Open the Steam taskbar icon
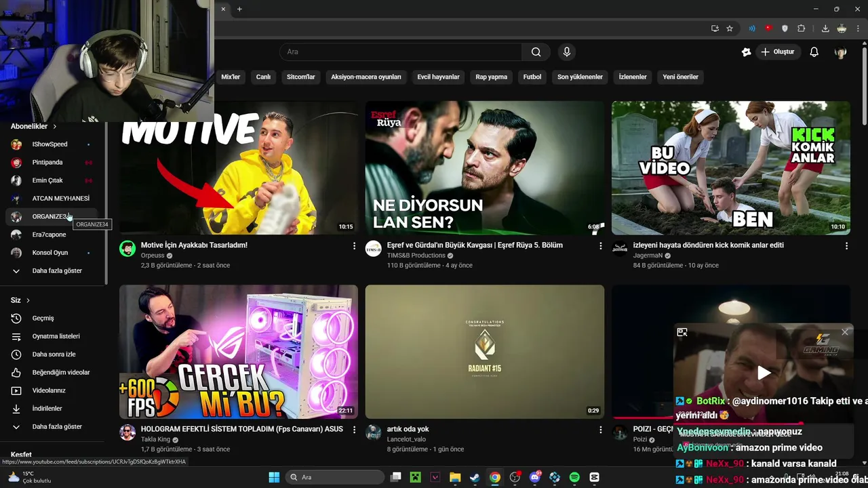 coord(475,477)
